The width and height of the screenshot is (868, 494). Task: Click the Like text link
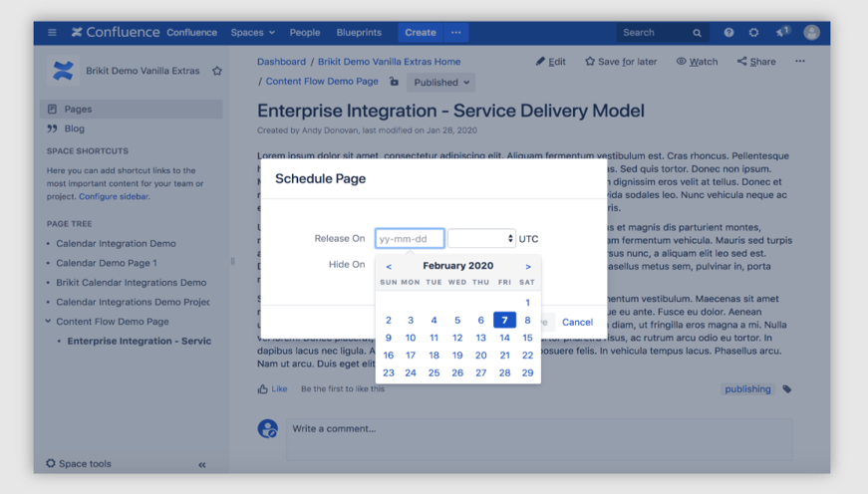click(x=279, y=388)
